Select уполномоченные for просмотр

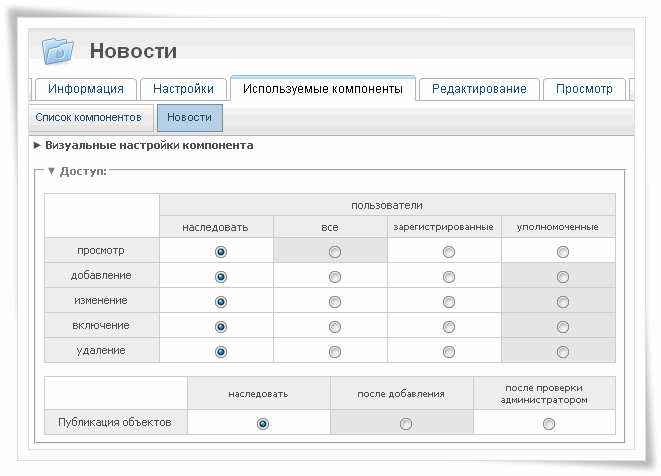click(x=563, y=252)
